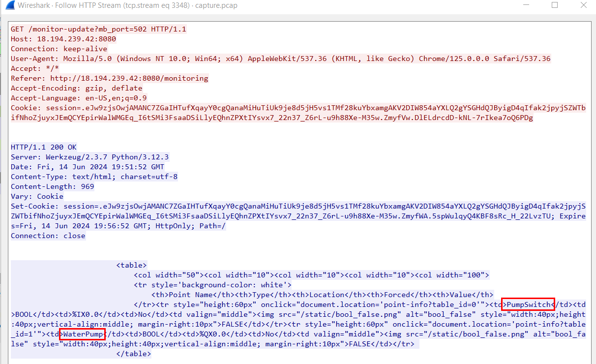Click the PumpSwitch text in the response
This screenshot has height=364, width=596.
[529, 304]
